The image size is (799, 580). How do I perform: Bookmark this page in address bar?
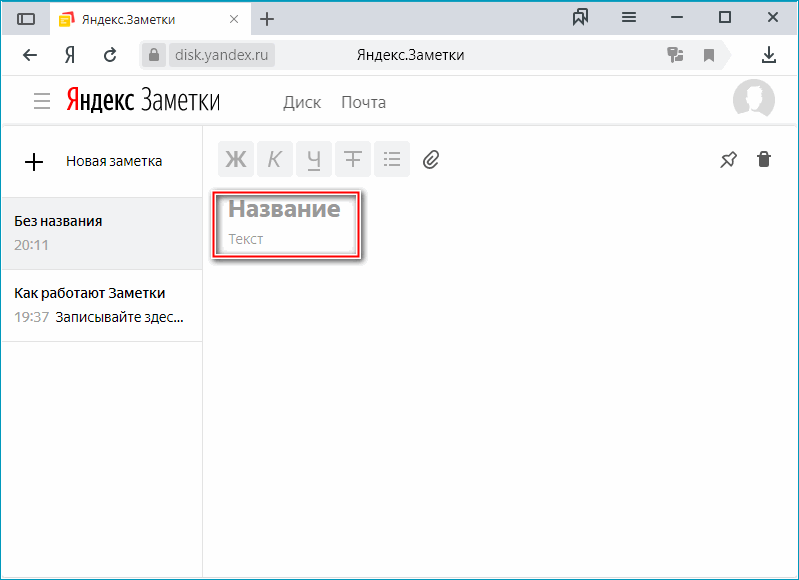(x=709, y=55)
